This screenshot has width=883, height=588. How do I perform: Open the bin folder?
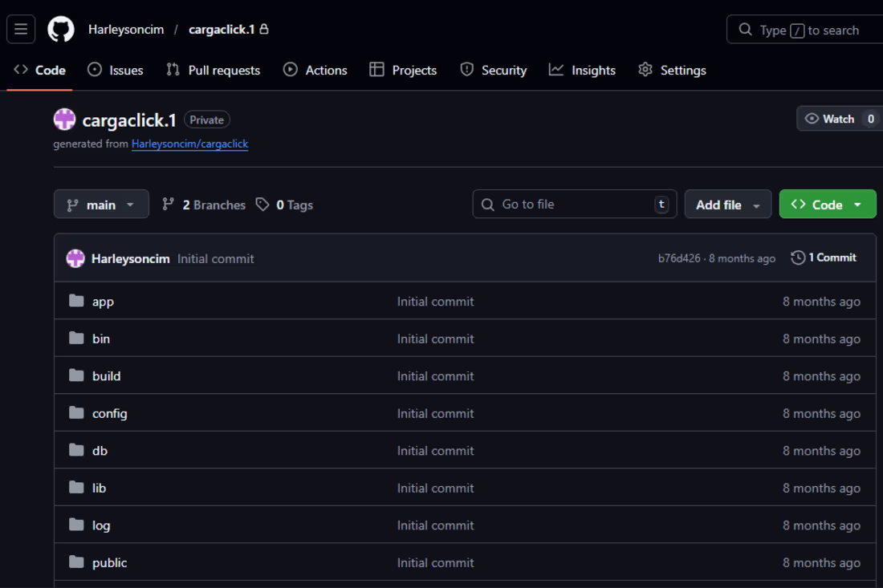pyautogui.click(x=101, y=339)
